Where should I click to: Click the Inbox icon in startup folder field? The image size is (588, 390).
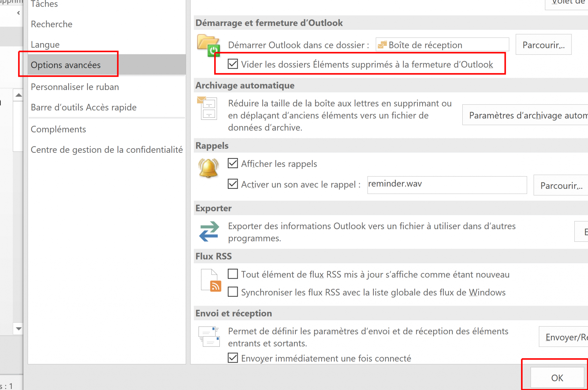382,45
